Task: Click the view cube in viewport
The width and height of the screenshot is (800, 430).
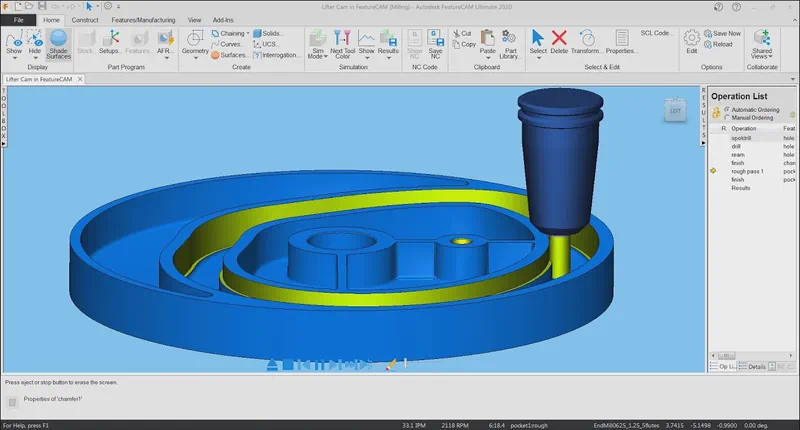Action: coord(675,110)
